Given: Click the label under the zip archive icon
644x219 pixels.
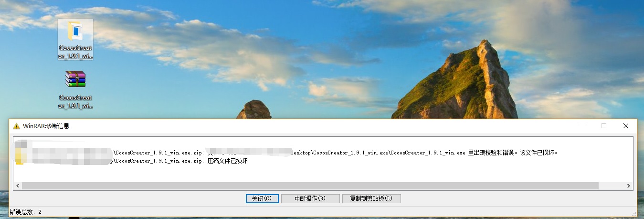Looking at the screenshot, I should click(x=75, y=101).
